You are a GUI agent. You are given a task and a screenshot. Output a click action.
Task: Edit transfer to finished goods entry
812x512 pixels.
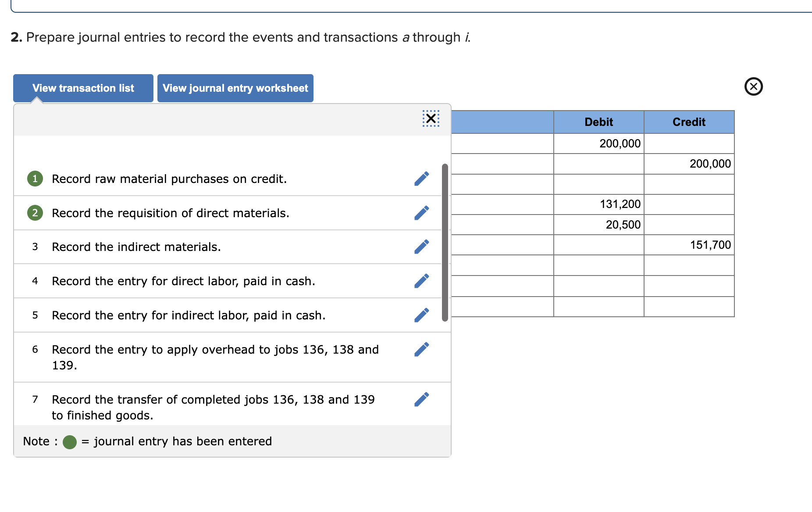[x=421, y=399]
